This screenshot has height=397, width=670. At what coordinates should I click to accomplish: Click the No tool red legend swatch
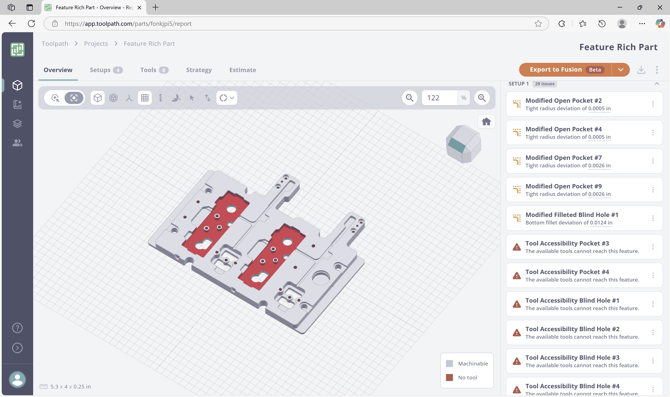click(x=450, y=377)
